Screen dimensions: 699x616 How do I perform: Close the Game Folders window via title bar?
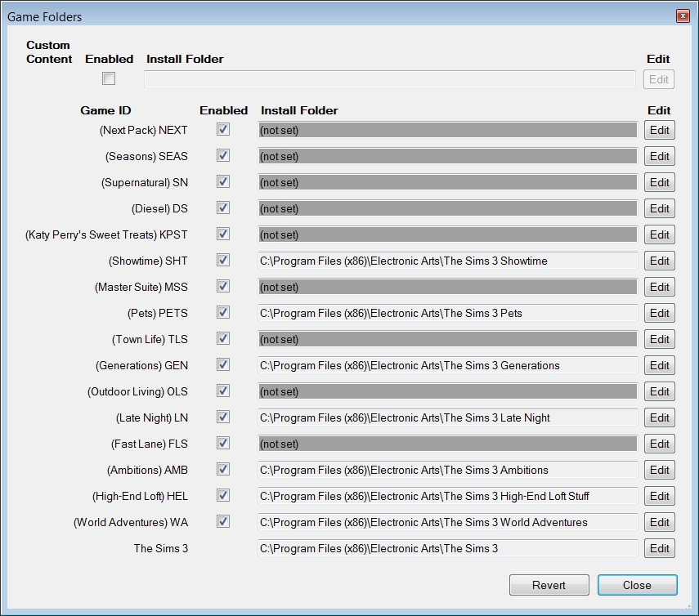click(x=682, y=16)
